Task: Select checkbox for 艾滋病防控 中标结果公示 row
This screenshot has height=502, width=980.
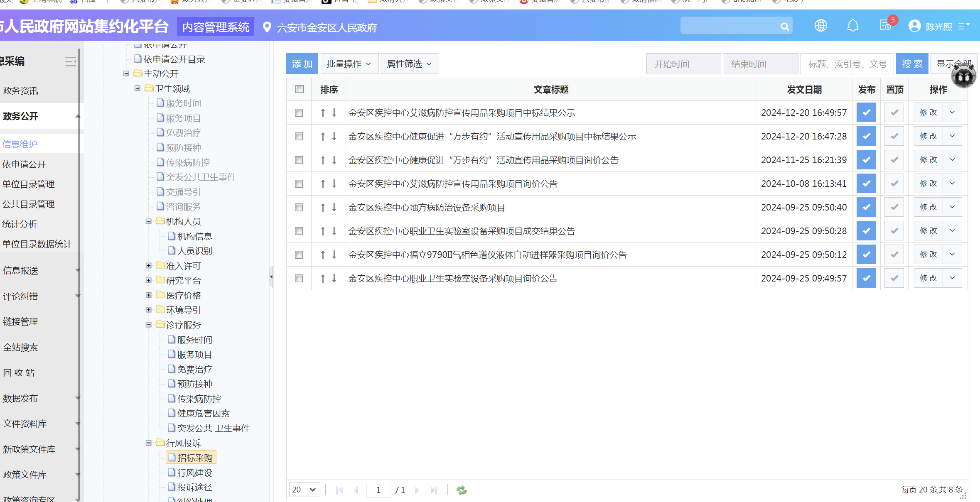Action: click(299, 113)
